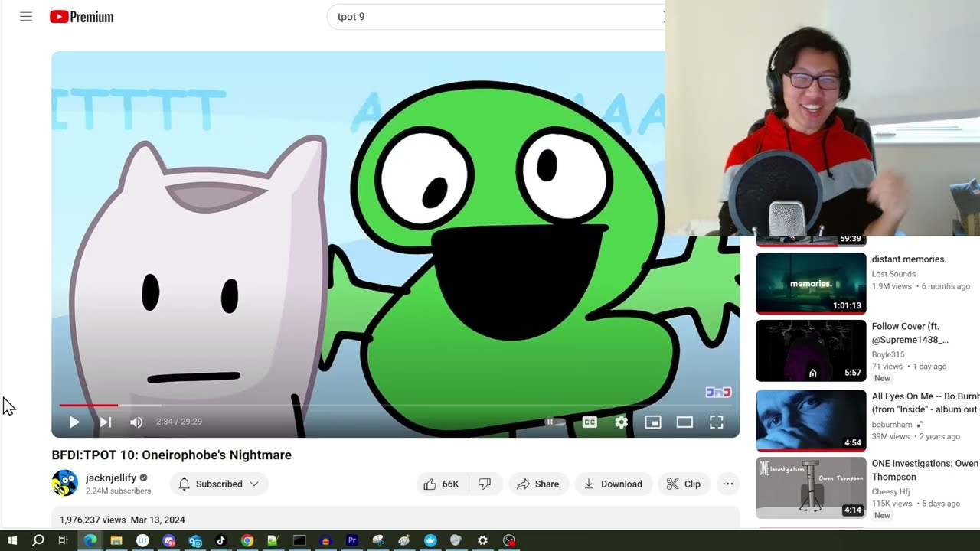The width and height of the screenshot is (980, 551).
Task: Dislike this video
Action: (x=485, y=484)
